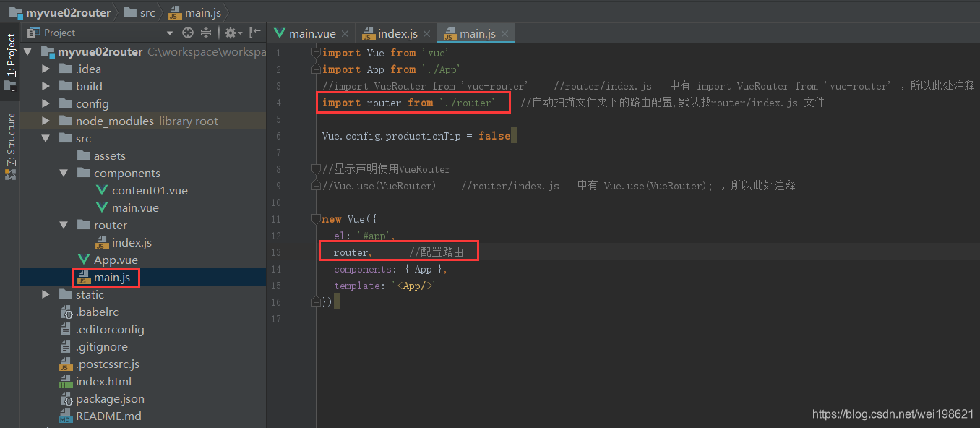Click the MD icon beside README.md

[66, 416]
